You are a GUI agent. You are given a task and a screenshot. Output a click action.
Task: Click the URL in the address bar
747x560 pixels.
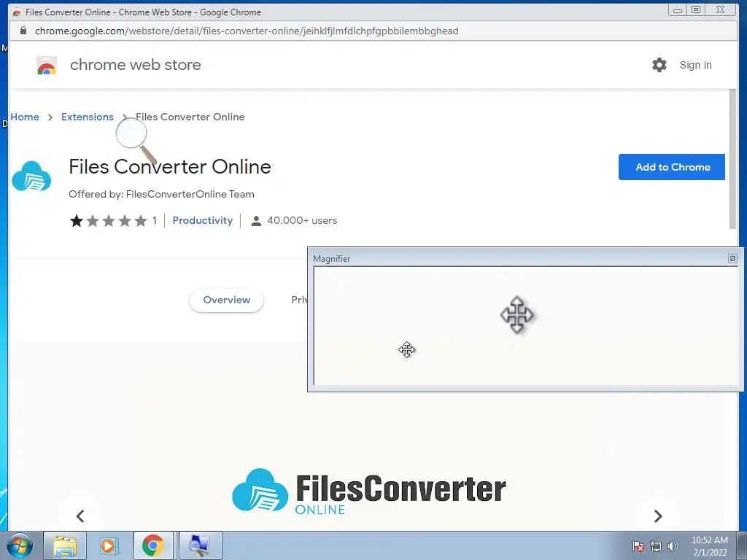(x=247, y=31)
